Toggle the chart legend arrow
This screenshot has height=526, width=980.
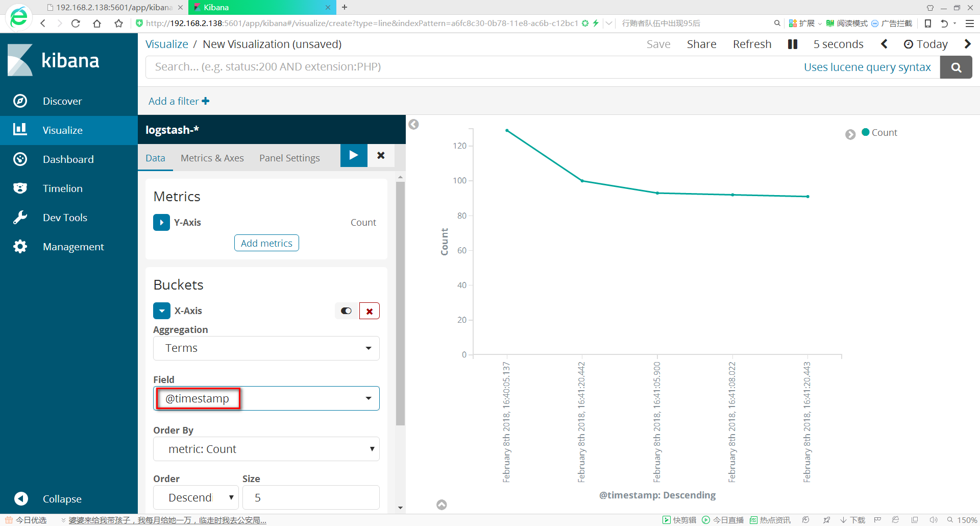850,134
